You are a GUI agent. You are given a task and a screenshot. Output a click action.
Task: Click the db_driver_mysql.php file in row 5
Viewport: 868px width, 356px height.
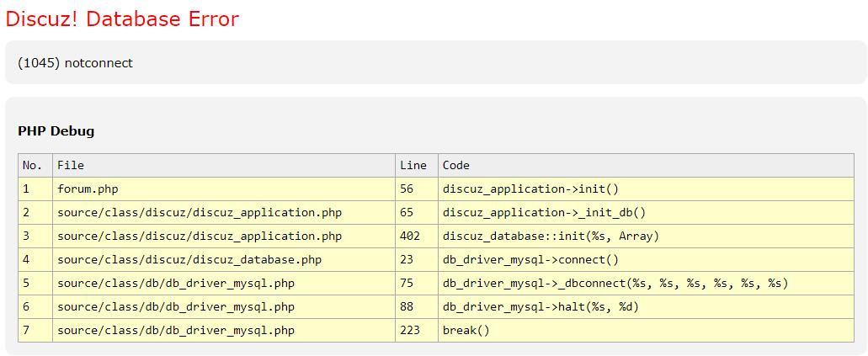(x=224, y=284)
